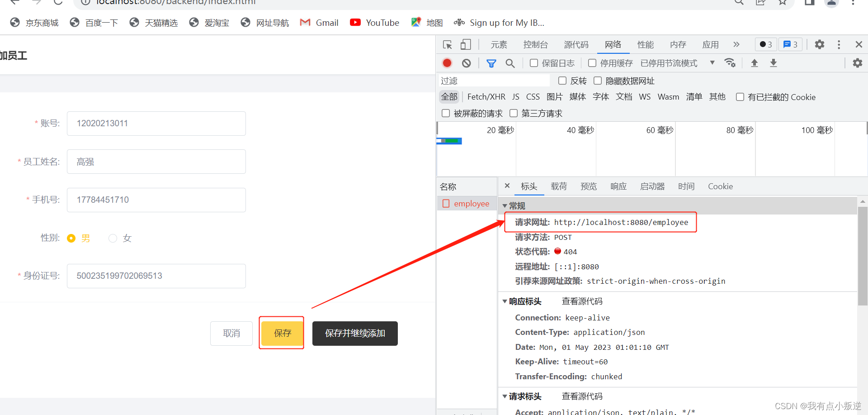Expand more DevTools tabs chevron
Viewport: 868px width, 415px height.
[x=736, y=44]
